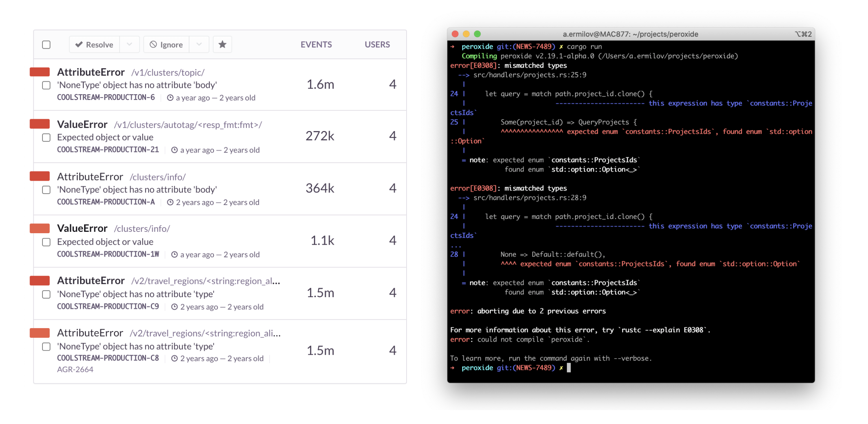Click the clock icon beside 'a year ago' on AttributeError
Image resolution: width=868 pixels, height=424 pixels.
point(170,98)
